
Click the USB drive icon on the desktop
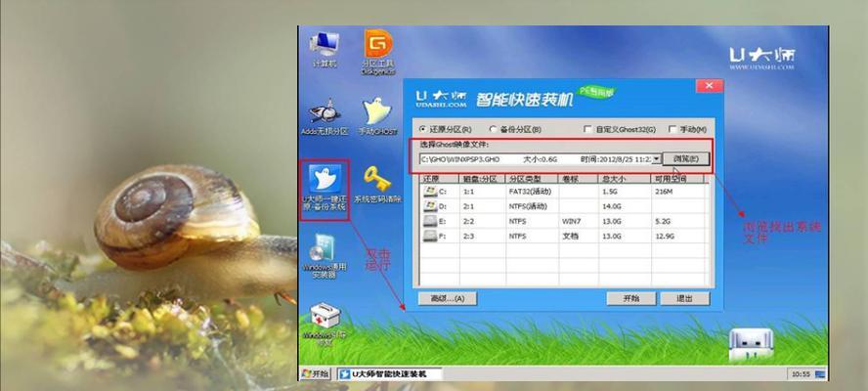coord(751,343)
